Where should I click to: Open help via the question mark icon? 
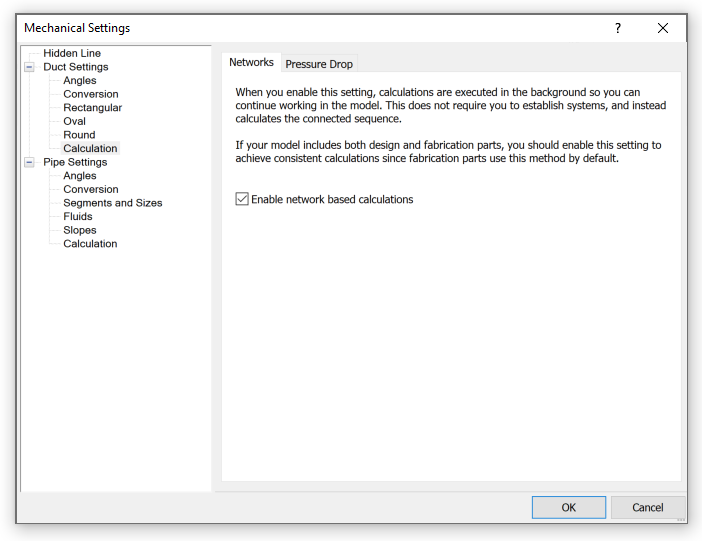point(618,28)
